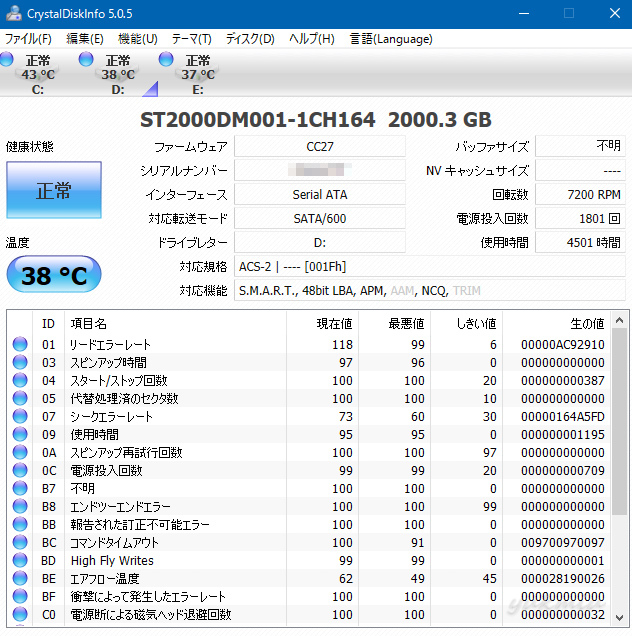The height and width of the screenshot is (636, 632).
Task: Click status orb for row 04 スタート/ストップ回数
Action: (20, 380)
